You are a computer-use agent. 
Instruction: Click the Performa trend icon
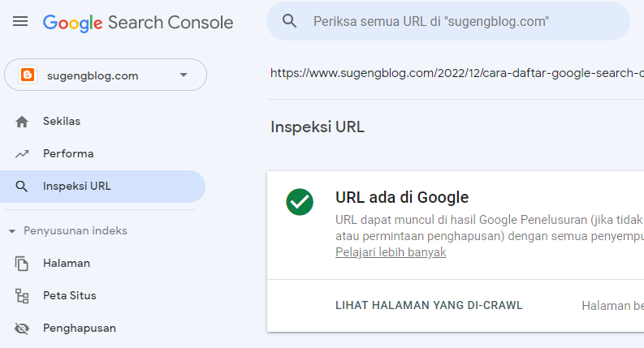(22, 154)
